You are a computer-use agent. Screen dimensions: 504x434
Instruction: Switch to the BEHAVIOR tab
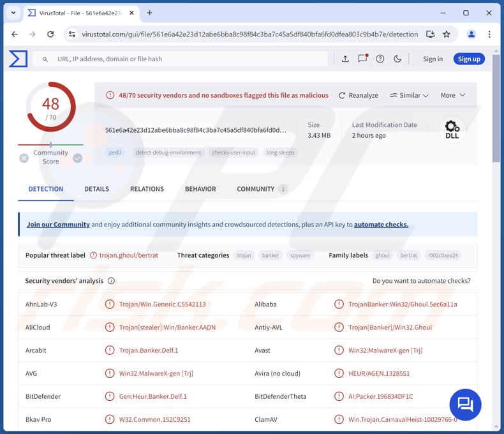[x=200, y=189]
